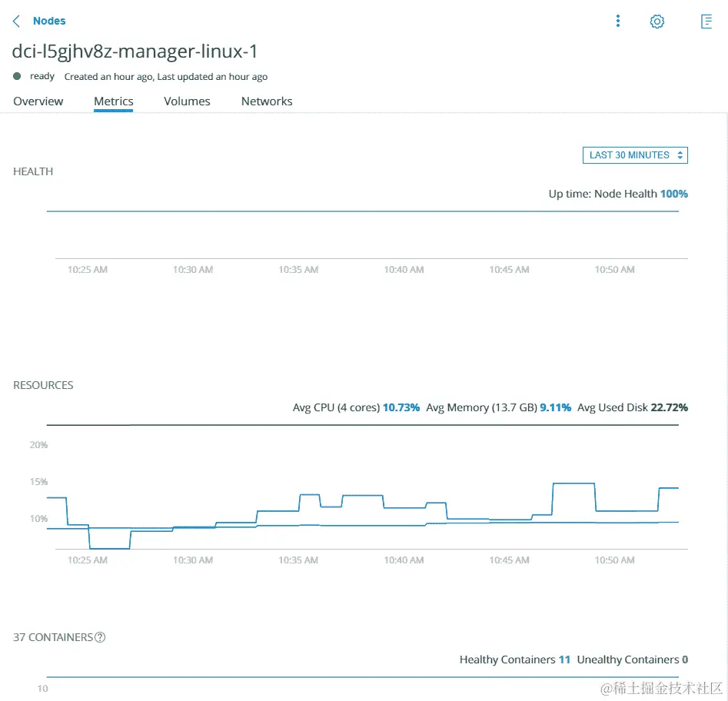Switch to the Volumes tab

point(187,101)
